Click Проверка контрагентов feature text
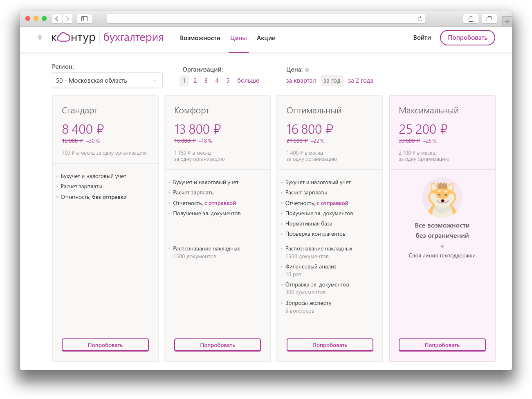532x399 pixels. 315,234
